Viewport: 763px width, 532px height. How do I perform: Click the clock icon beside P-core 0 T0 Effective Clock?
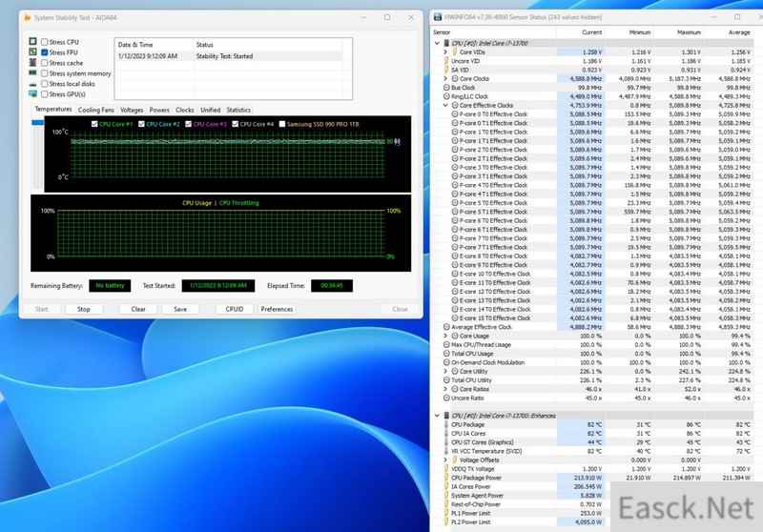[x=455, y=114]
